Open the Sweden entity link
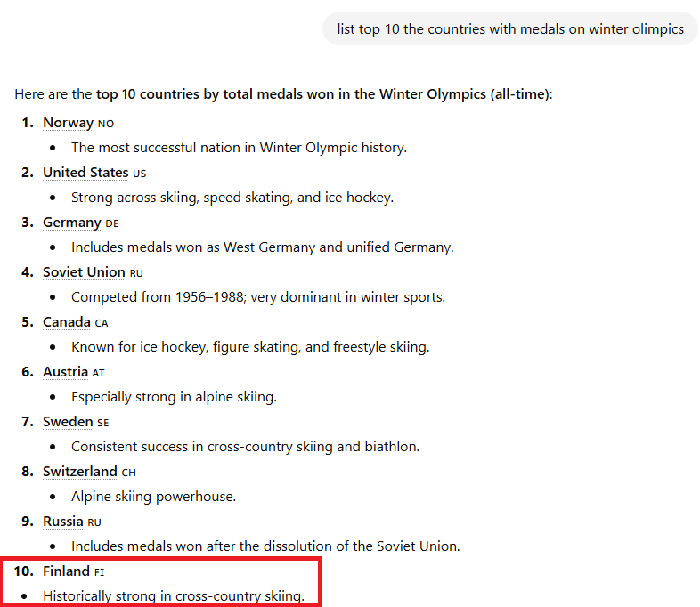 click(68, 422)
